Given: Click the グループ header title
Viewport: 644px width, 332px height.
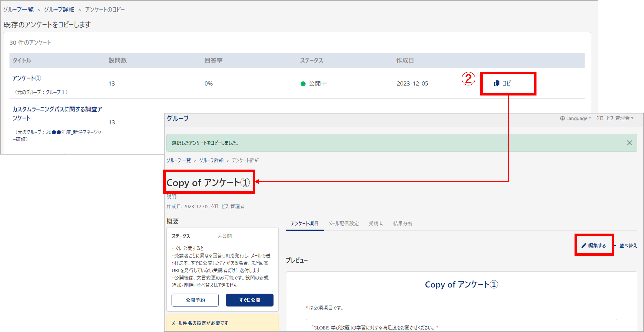Looking at the screenshot, I should pos(178,118).
